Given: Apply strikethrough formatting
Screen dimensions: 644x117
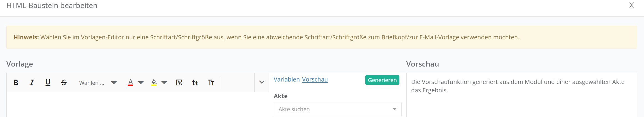Looking at the screenshot, I should (64, 83).
